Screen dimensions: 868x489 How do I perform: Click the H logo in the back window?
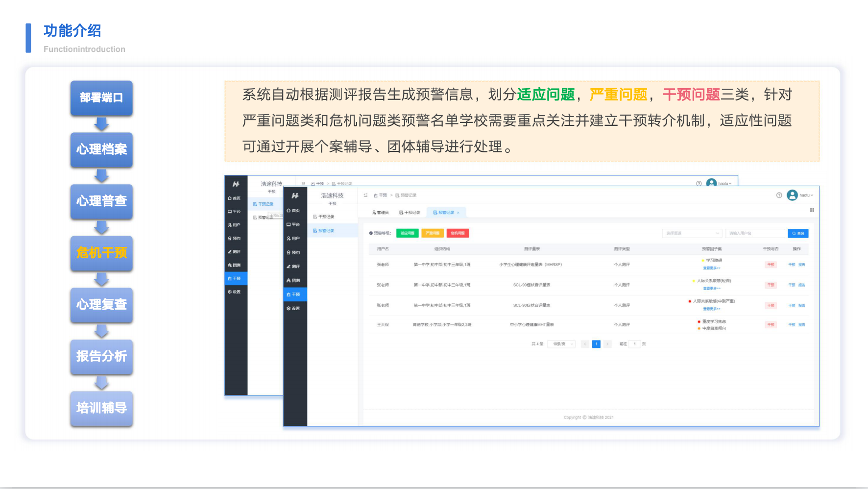click(236, 184)
